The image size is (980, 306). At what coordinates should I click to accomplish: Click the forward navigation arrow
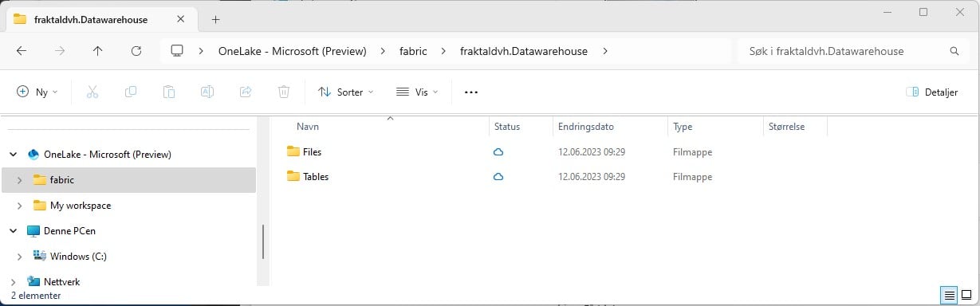tap(60, 51)
